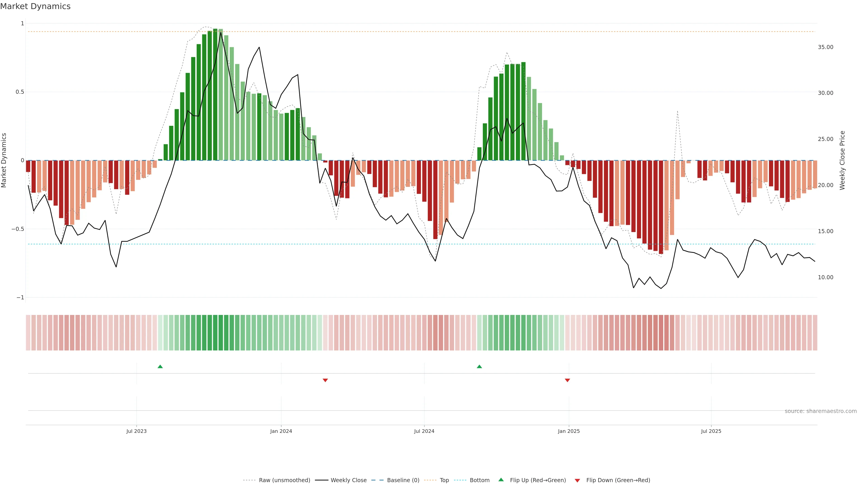Click the dashed blue Baseline legend swatch

coord(377,480)
